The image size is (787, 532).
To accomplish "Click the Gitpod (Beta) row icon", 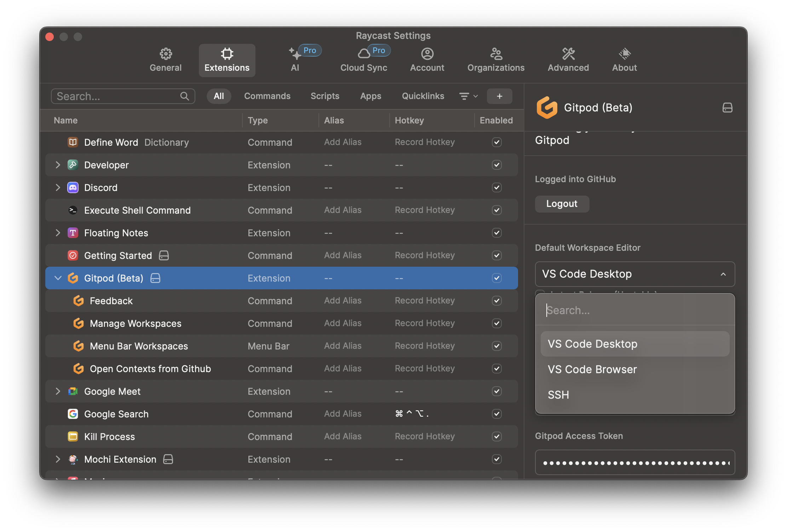I will click(73, 278).
